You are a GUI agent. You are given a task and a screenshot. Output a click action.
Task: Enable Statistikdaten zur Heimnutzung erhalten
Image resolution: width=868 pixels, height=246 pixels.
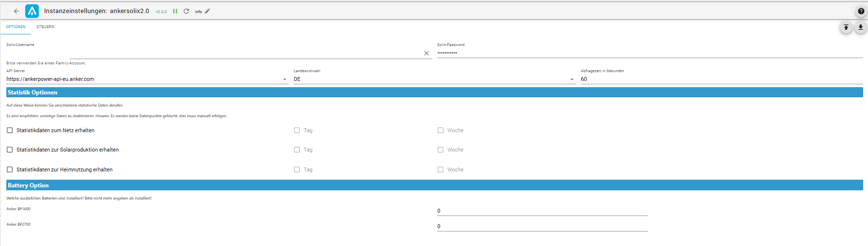[x=10, y=169]
